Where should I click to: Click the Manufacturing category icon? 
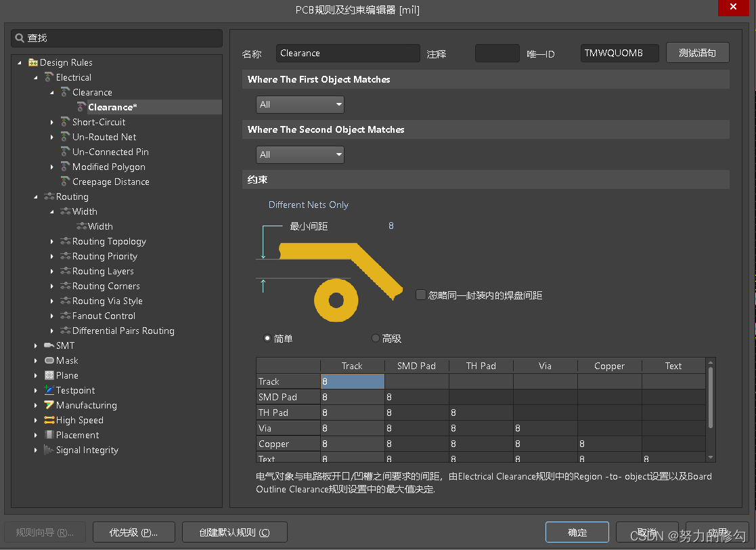(49, 405)
